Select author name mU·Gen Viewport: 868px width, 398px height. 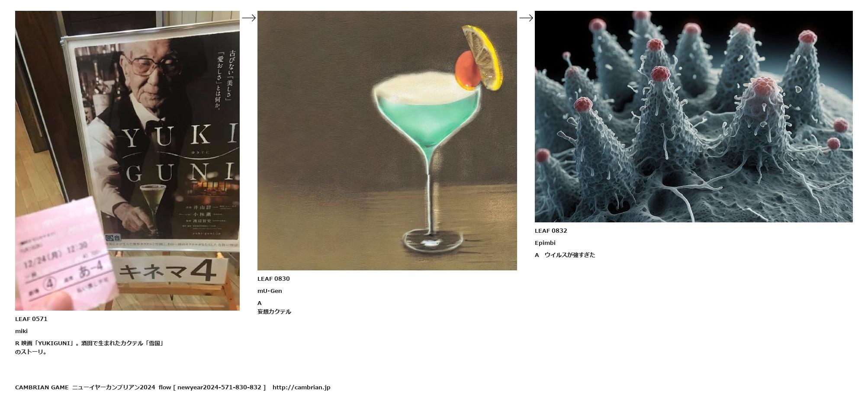[270, 291]
